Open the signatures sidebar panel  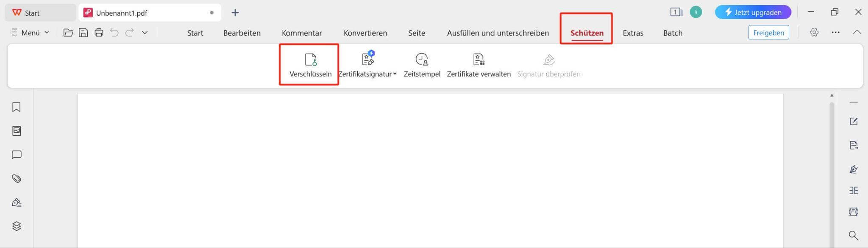17,203
